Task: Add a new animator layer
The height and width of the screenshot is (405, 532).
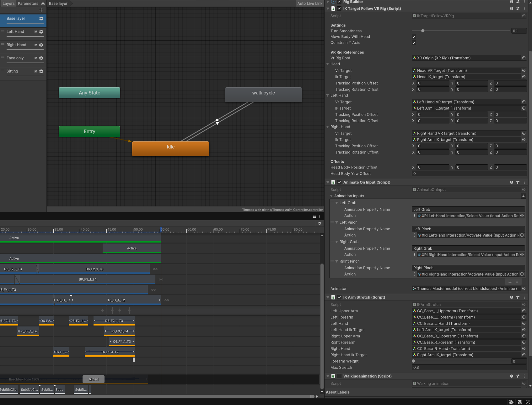Action: (41, 10)
